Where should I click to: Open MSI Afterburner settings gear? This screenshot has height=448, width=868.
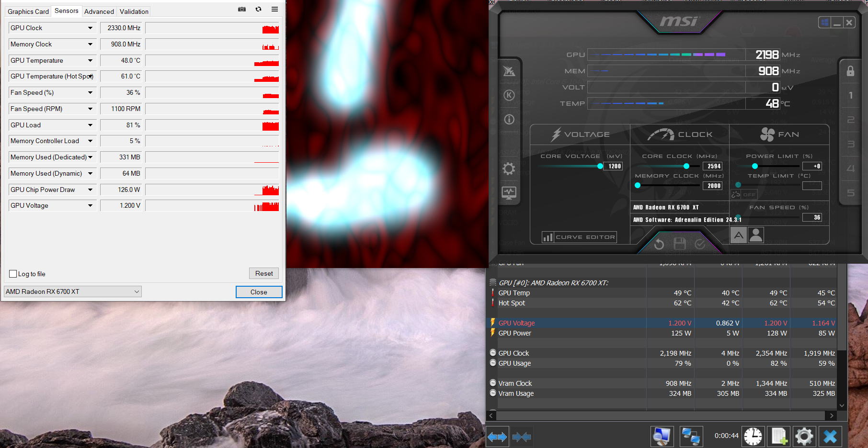509,168
